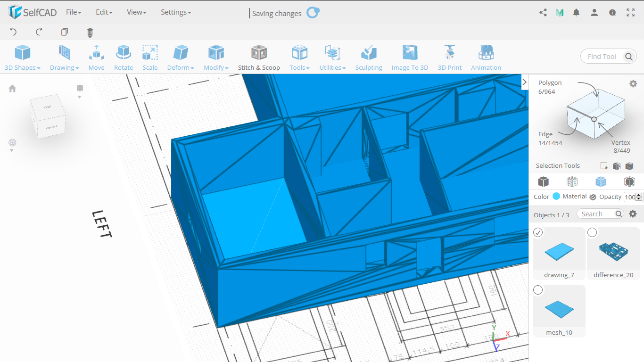Click the green M marketplace icon
This screenshot has width=644, height=362.
pos(560,13)
